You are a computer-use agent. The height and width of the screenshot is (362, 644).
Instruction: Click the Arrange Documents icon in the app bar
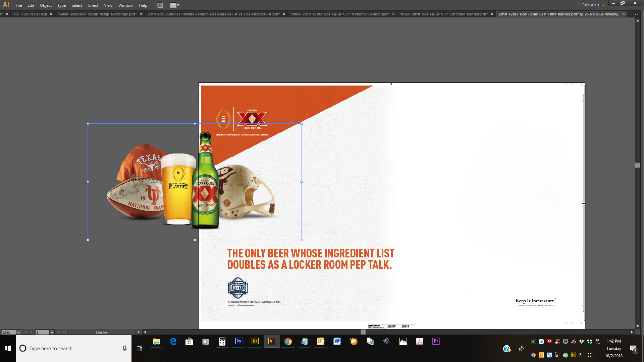[x=173, y=5]
